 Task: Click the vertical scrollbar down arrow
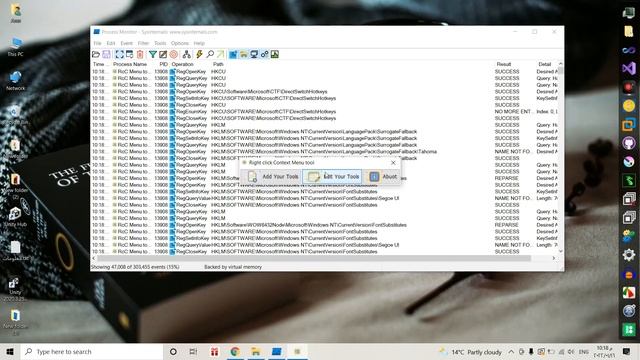[561, 251]
